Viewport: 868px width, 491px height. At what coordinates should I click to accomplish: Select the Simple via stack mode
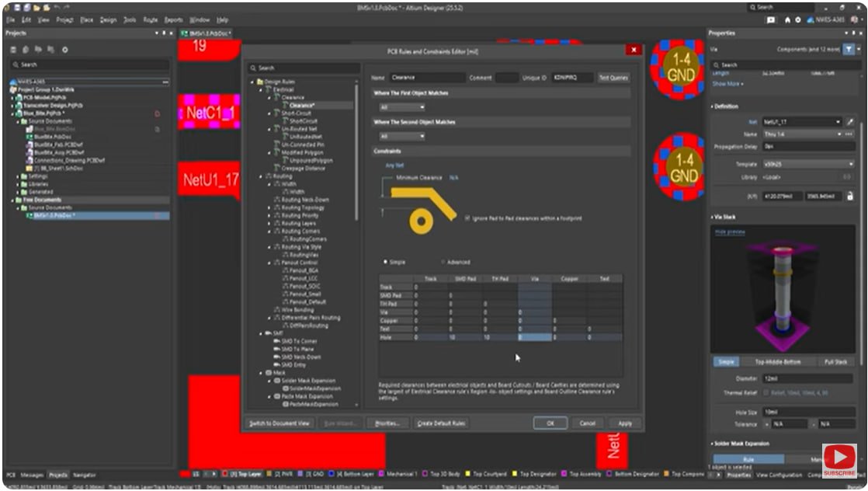[726, 362]
